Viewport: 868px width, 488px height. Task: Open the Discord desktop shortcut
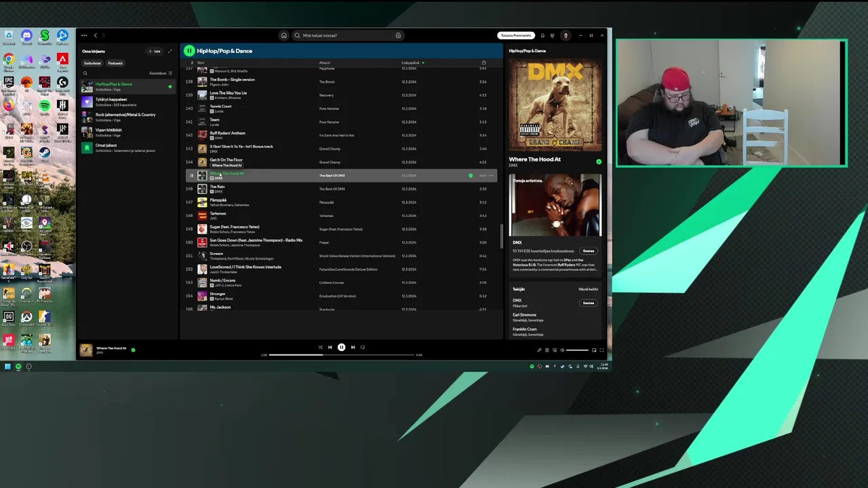tap(26, 37)
